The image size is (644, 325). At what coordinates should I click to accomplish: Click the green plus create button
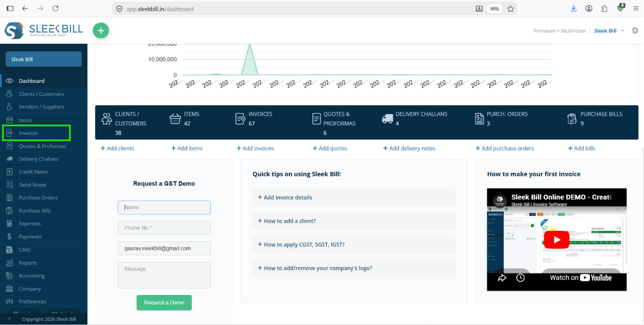pyautogui.click(x=101, y=31)
